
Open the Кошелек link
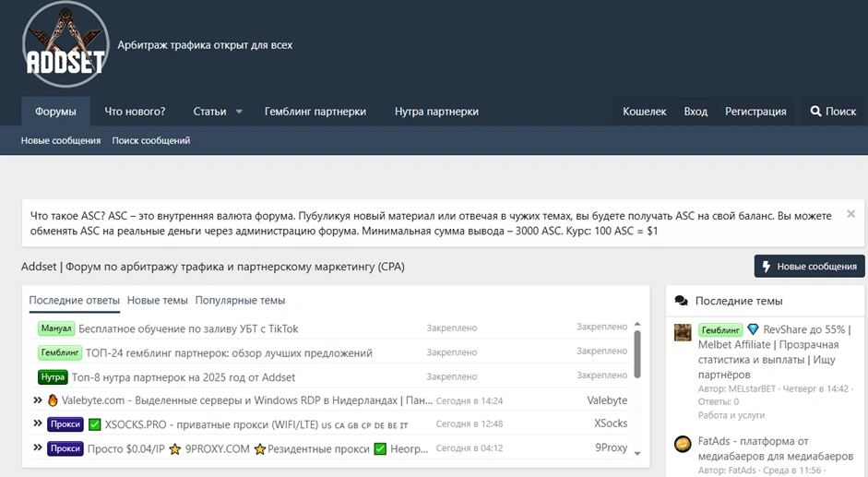click(x=644, y=112)
